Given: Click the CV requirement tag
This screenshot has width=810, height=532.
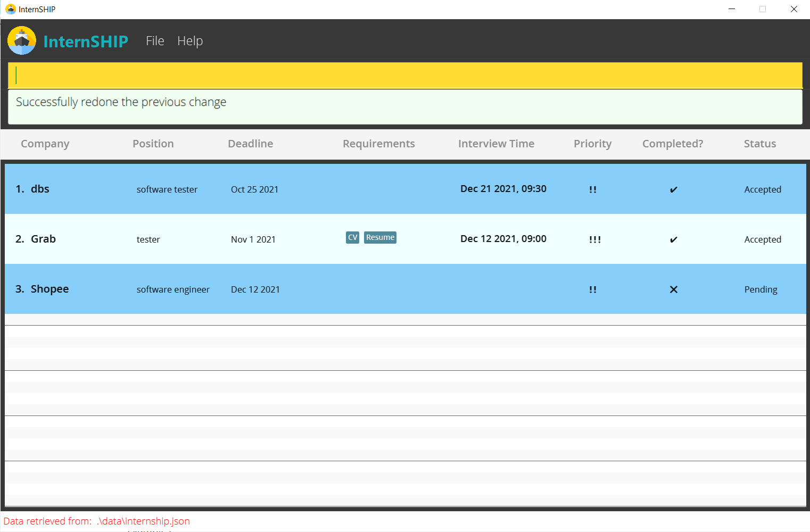Looking at the screenshot, I should coord(353,237).
